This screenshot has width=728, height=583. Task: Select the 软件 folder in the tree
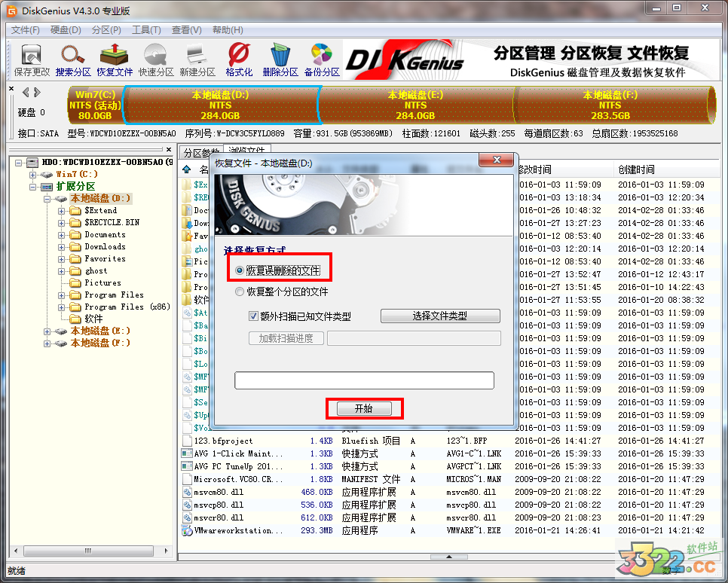tap(87, 319)
